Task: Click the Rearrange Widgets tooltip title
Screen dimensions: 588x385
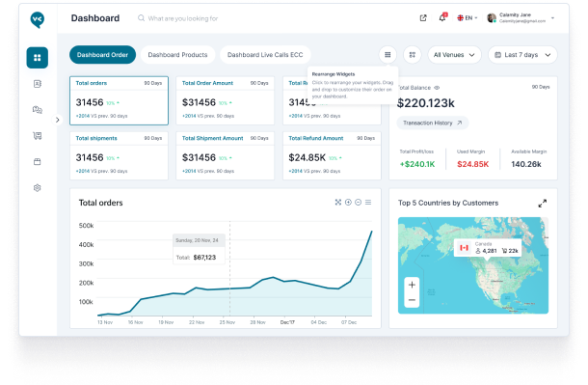Action: click(x=334, y=74)
